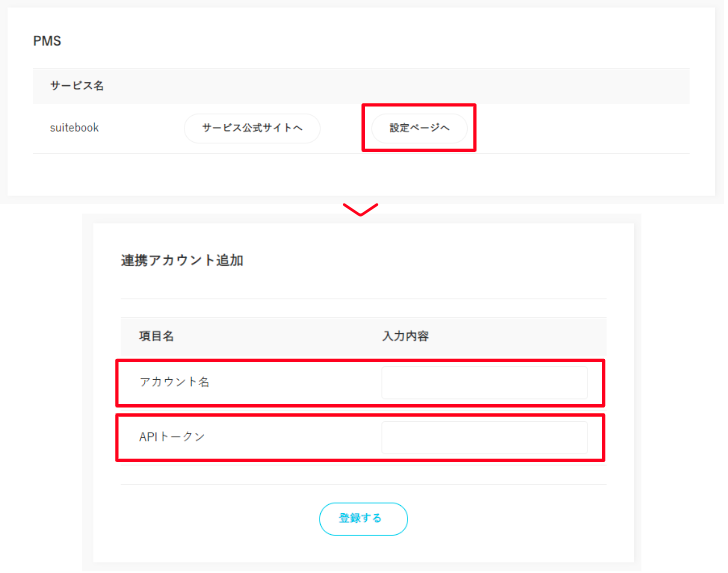
Task: Click the サービス名 column header
Action: pyautogui.click(x=77, y=86)
